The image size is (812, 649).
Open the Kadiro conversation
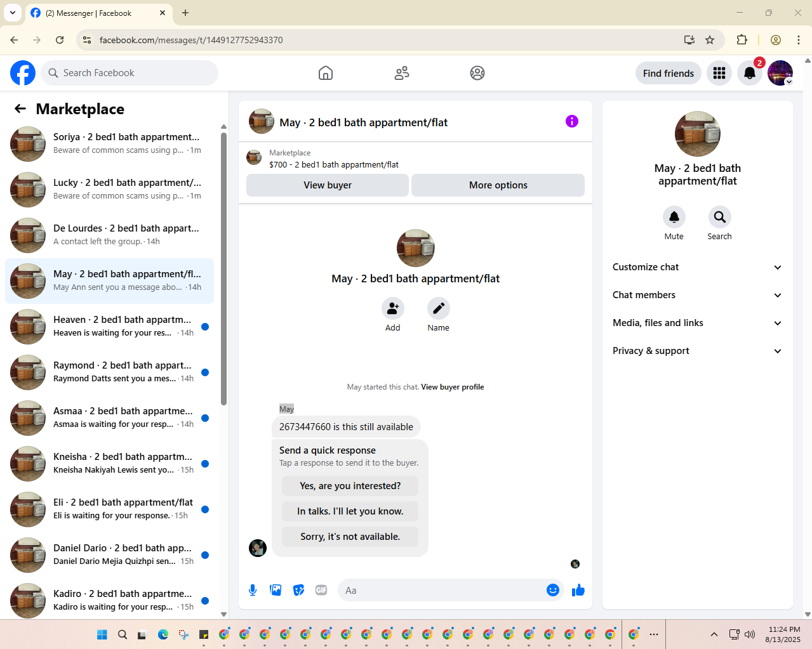[x=110, y=601]
